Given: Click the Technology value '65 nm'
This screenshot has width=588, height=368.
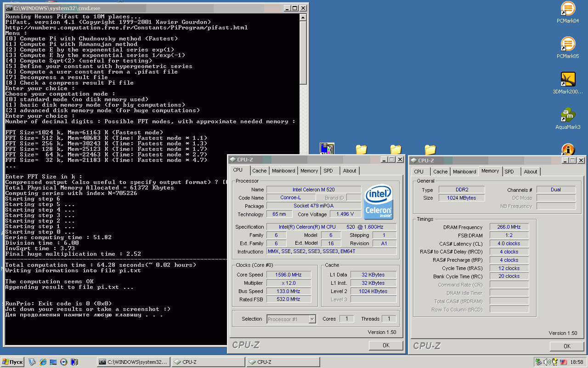Looking at the screenshot, I should click(279, 214).
